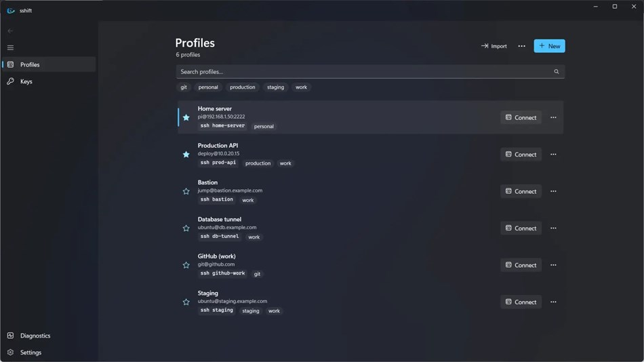Close the sshift window

click(634, 6)
